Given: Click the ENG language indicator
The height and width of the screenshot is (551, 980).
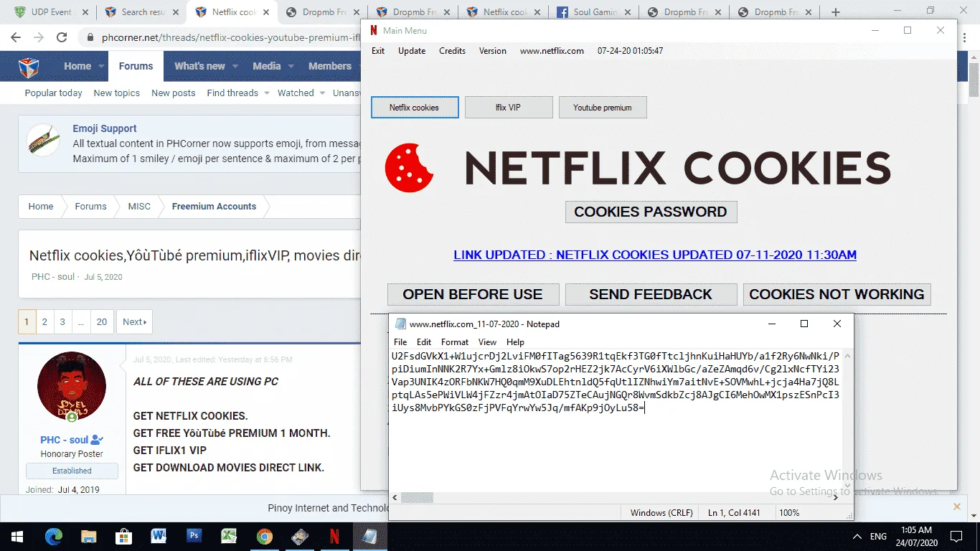Looking at the screenshot, I should pyautogui.click(x=878, y=536).
